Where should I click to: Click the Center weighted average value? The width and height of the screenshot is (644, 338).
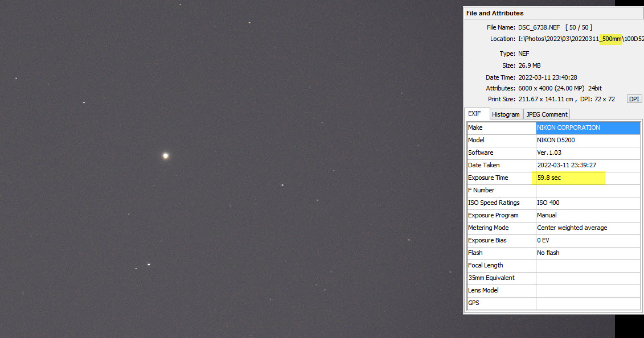(x=588, y=228)
